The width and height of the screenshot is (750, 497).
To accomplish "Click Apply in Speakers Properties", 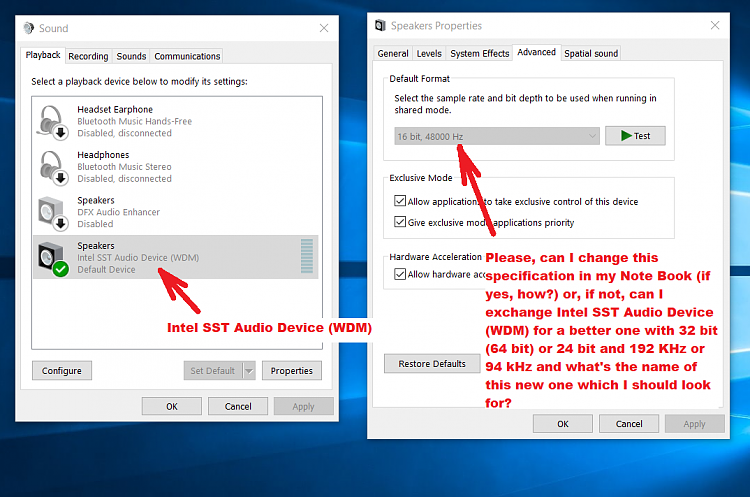I will [694, 423].
